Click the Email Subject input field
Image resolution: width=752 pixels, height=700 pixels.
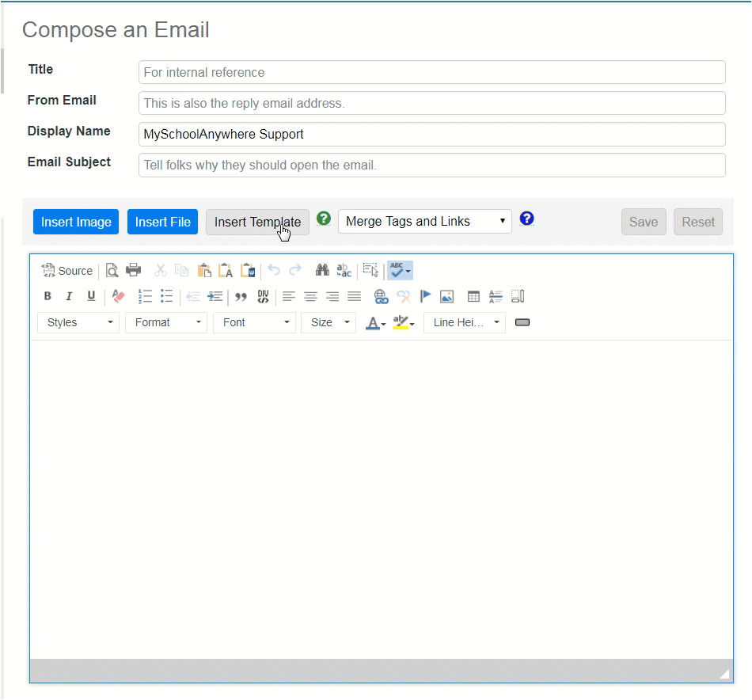431,165
